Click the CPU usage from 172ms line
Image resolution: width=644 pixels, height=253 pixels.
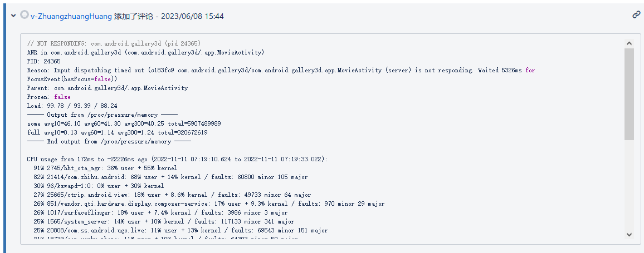177,159
